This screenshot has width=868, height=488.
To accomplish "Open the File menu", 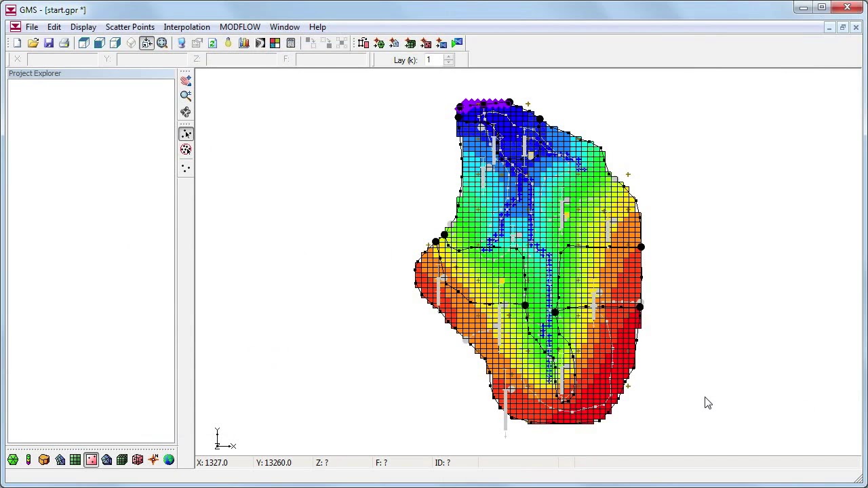I will pyautogui.click(x=32, y=27).
